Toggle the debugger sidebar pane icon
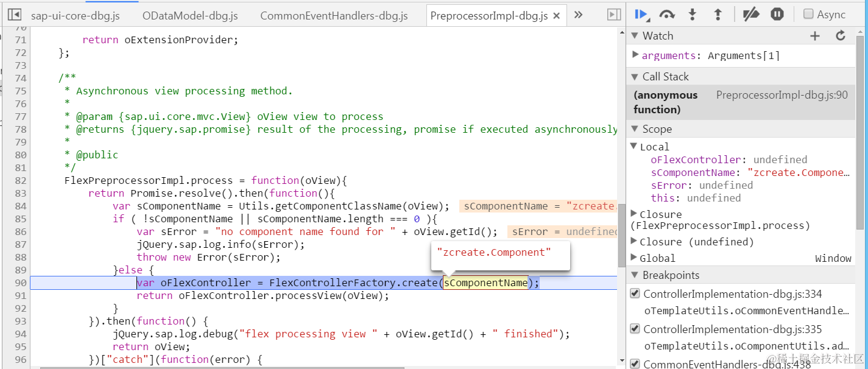The width and height of the screenshot is (868, 369). 614,15
